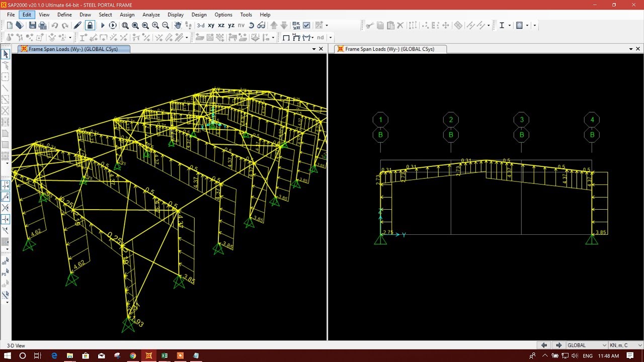The image size is (644, 362).
Task: Click the I-beam frame section icon
Action: click(502, 25)
